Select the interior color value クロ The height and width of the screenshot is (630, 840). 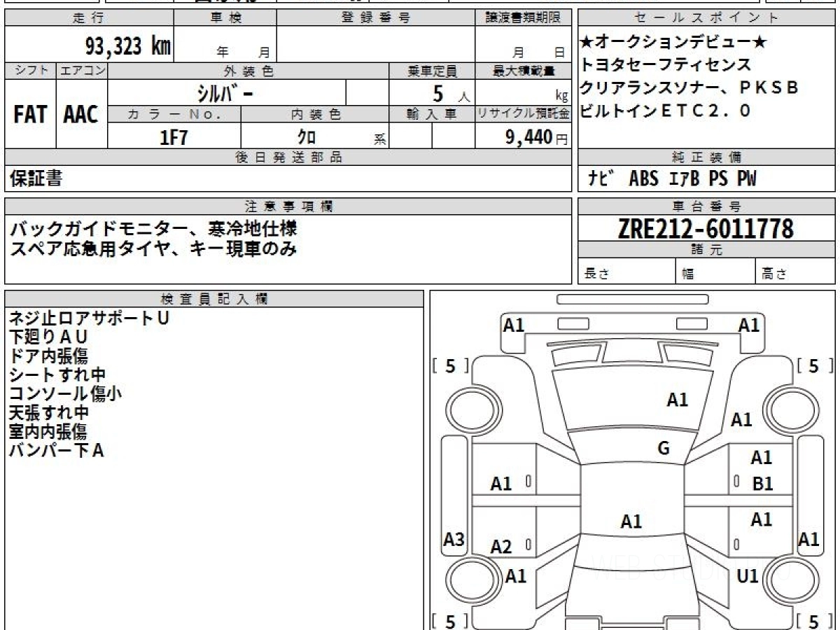[x=306, y=136]
